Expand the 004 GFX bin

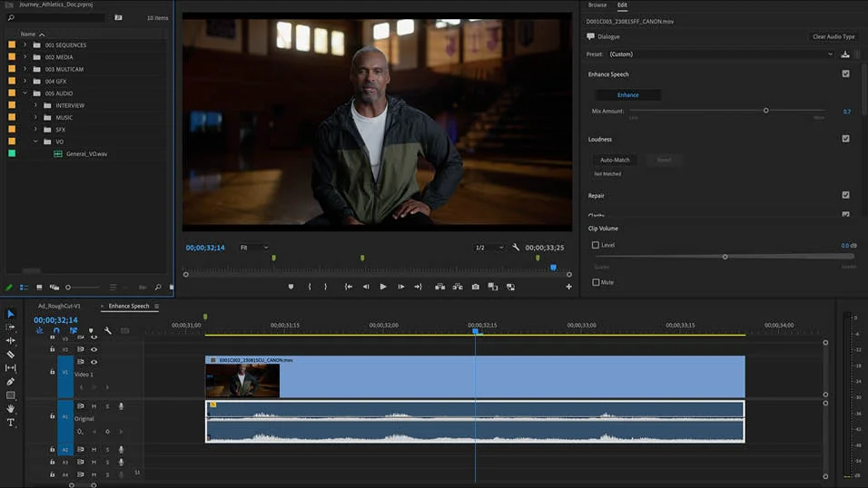pos(25,82)
